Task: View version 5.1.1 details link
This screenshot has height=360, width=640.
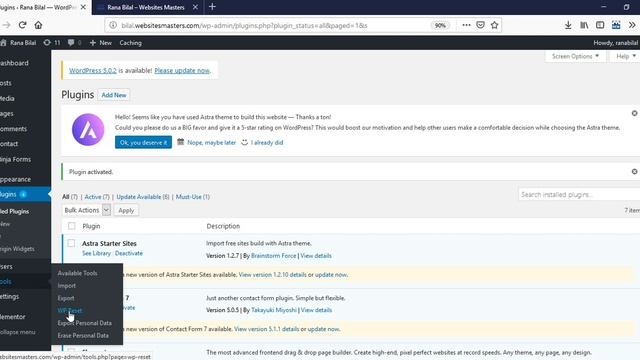Action: point(266,329)
